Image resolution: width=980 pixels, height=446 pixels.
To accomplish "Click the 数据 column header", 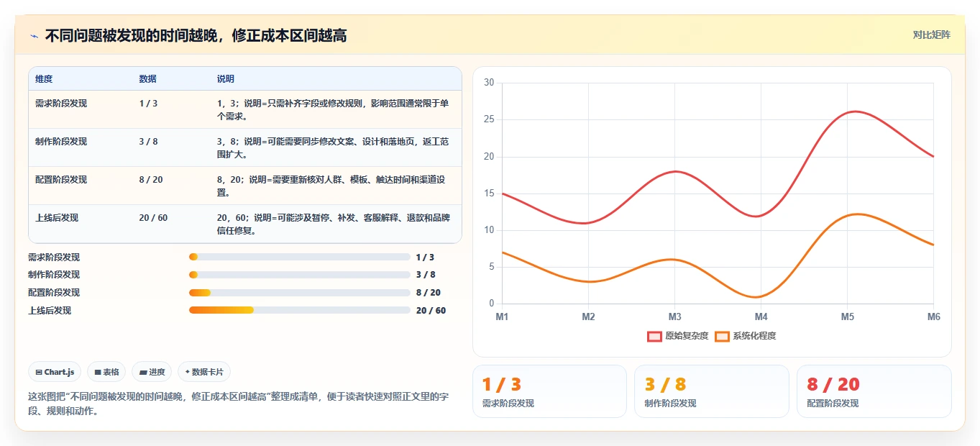I will (147, 79).
